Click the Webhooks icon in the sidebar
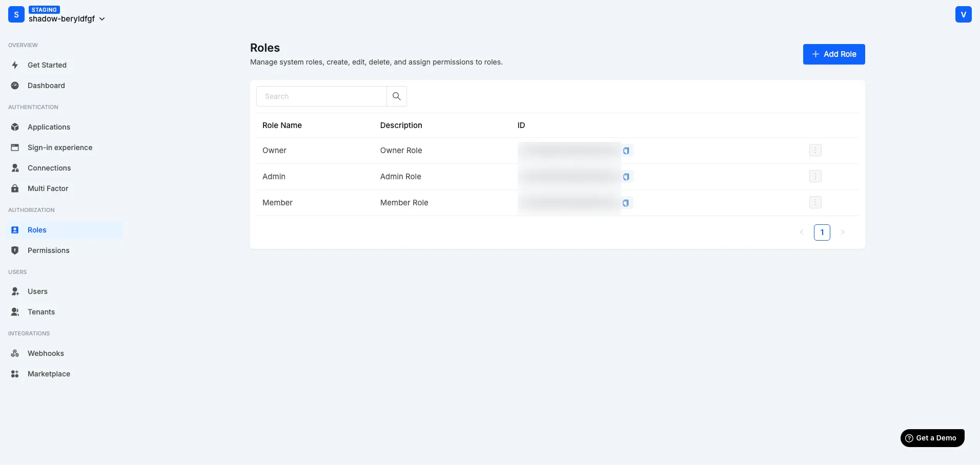Image resolution: width=980 pixels, height=465 pixels. [x=15, y=353]
